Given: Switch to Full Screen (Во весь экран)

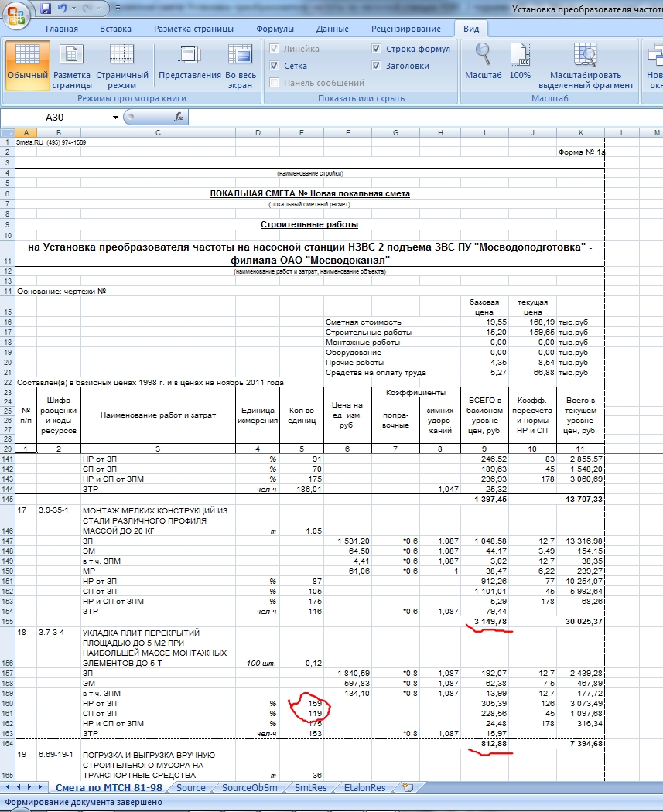Looking at the screenshot, I should pyautogui.click(x=241, y=67).
